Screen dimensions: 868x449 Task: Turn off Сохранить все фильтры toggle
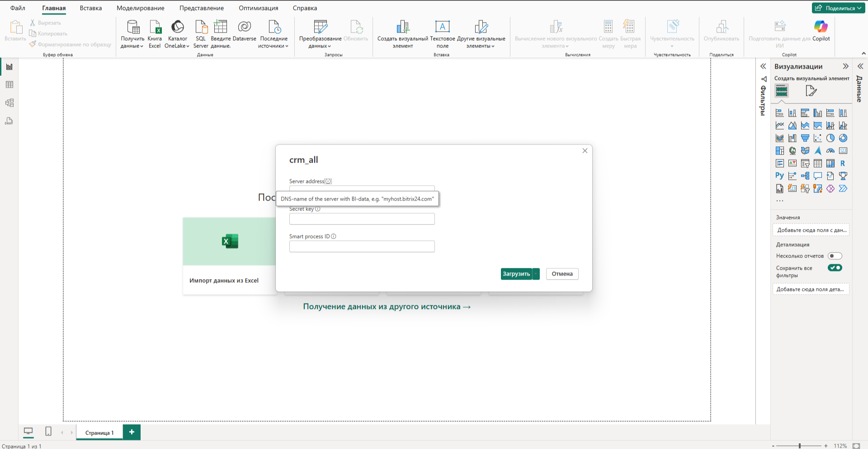coord(835,268)
